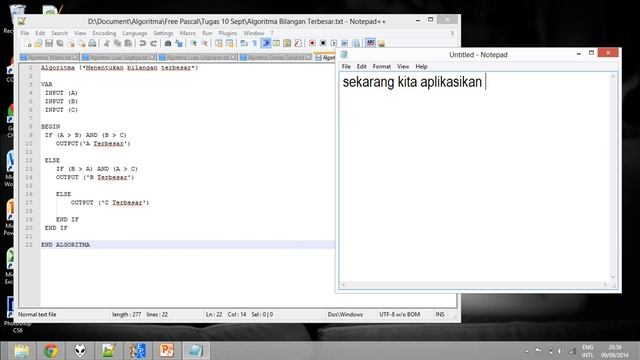Switch to the Algoritma Luas Segitiga tab

coord(118,58)
